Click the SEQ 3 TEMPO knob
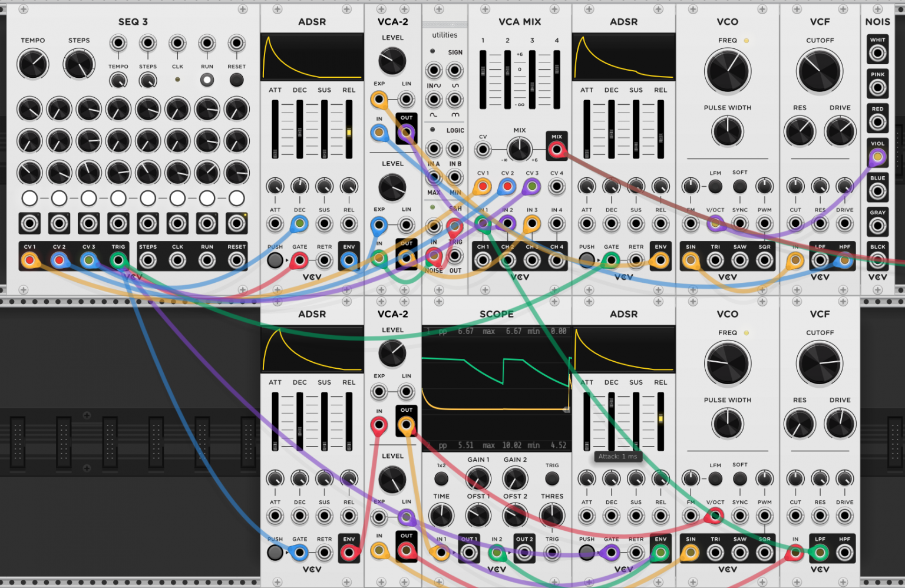This screenshot has height=588, width=905. pyautogui.click(x=33, y=64)
